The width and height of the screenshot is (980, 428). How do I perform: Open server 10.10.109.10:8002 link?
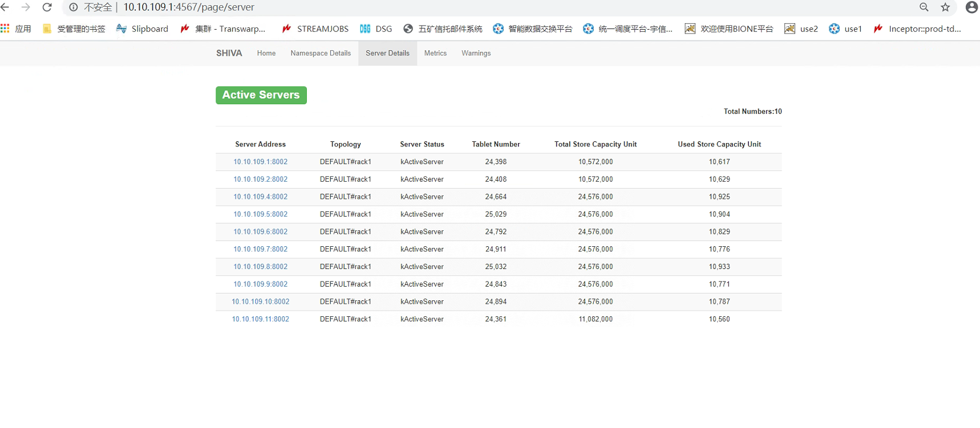tap(261, 302)
